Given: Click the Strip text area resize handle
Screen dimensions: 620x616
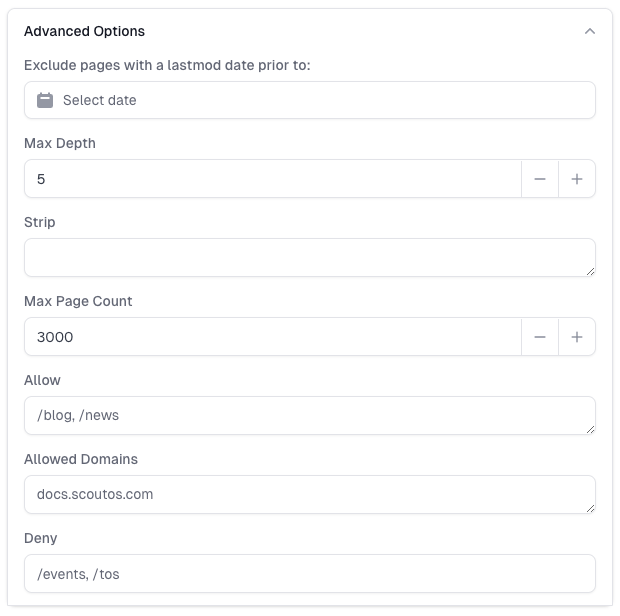Looking at the screenshot, I should pyautogui.click(x=591, y=271).
